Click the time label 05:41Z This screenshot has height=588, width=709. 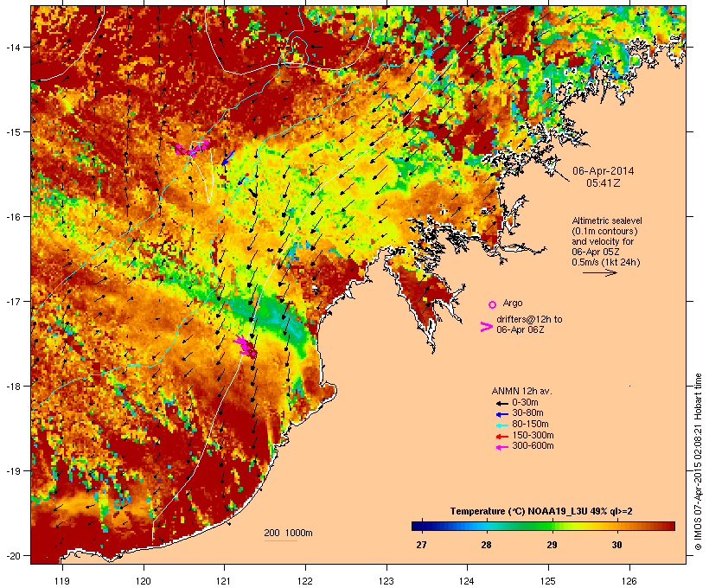[604, 183]
